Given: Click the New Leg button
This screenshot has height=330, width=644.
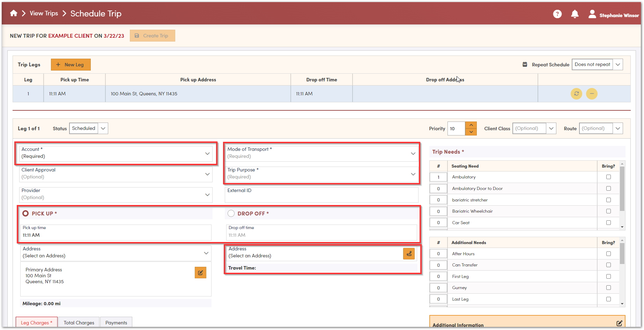Looking at the screenshot, I should click(71, 65).
